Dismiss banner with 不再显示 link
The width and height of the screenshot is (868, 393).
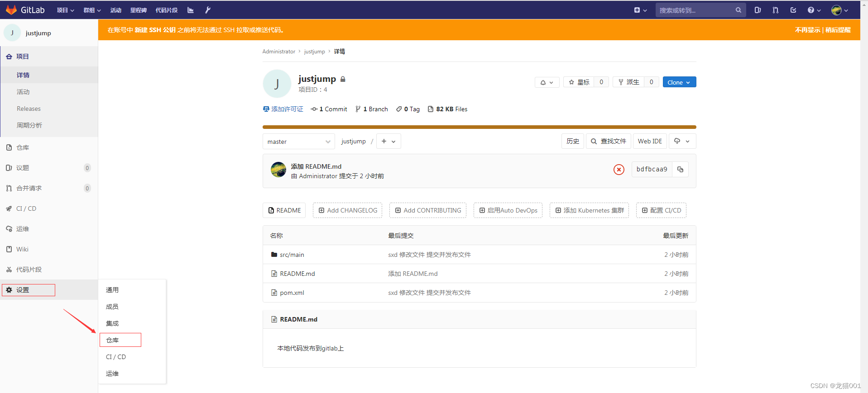tap(807, 30)
